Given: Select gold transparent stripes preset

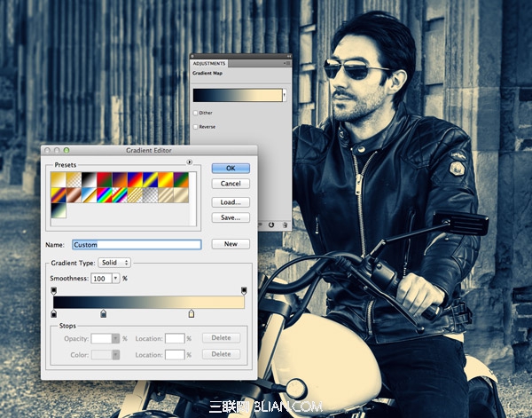Looking at the screenshot, I should (135, 195).
